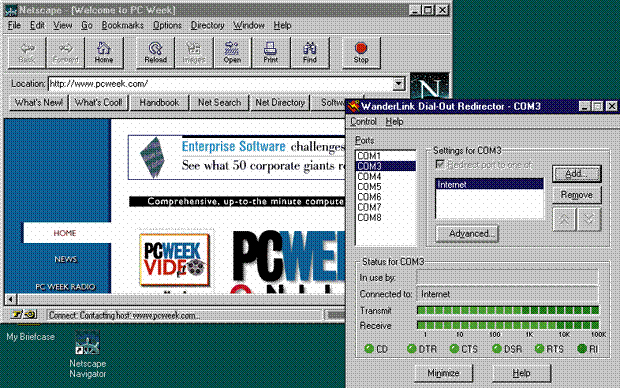
Task: Click the Images toolbar icon
Action: [194, 53]
